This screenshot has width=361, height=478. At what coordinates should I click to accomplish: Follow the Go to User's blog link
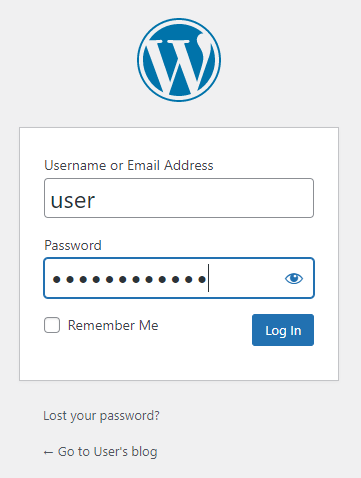coord(100,452)
